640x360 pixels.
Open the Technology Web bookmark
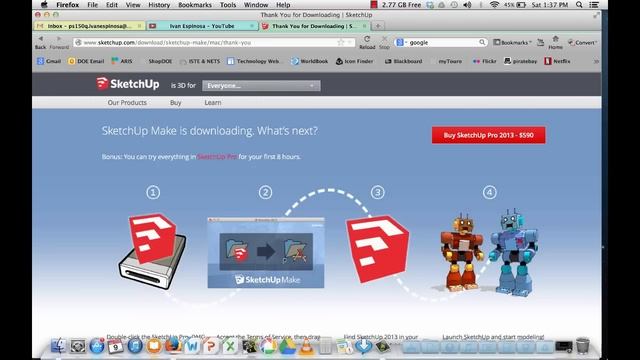(254, 61)
